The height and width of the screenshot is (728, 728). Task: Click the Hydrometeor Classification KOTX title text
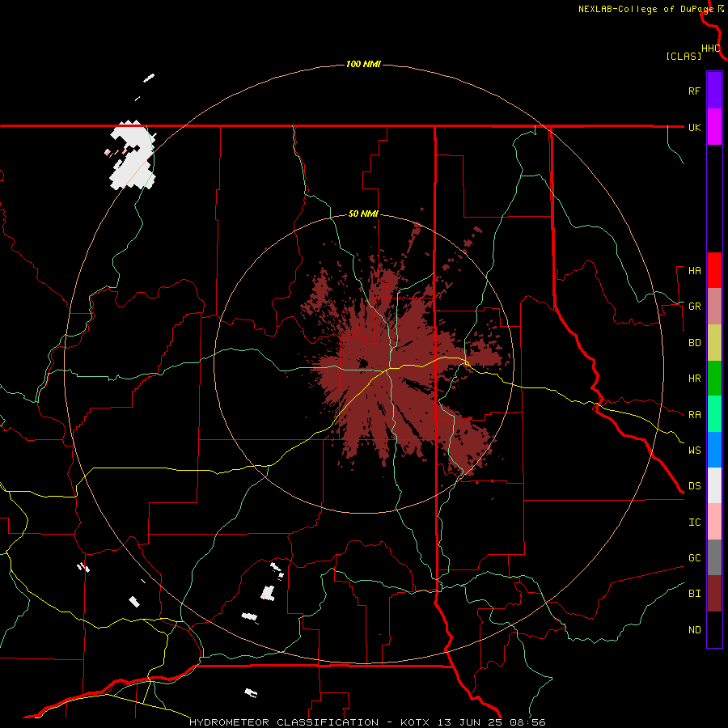[x=367, y=722]
